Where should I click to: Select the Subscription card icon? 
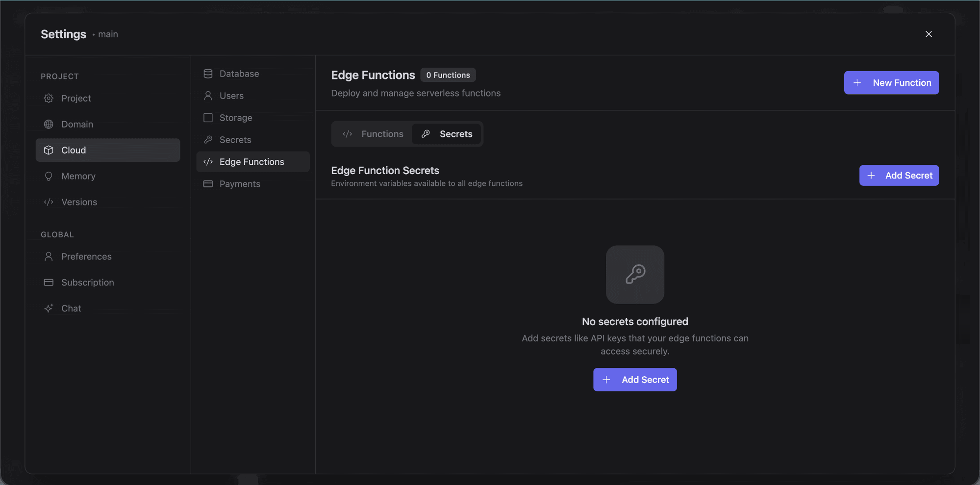click(49, 282)
